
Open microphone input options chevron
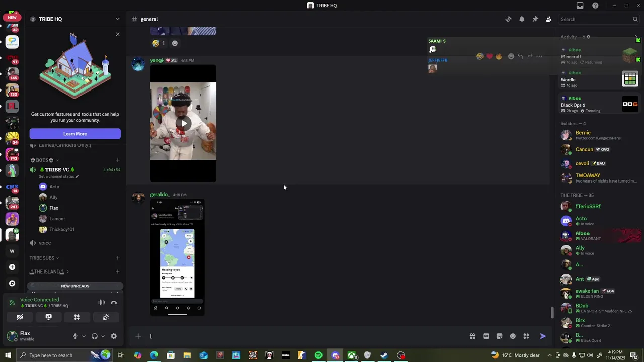pyautogui.click(x=84, y=336)
